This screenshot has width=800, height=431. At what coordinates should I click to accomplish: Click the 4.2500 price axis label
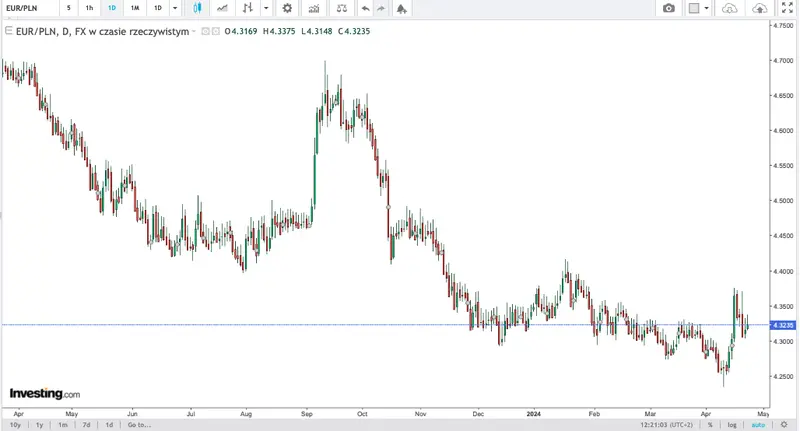[783, 376]
